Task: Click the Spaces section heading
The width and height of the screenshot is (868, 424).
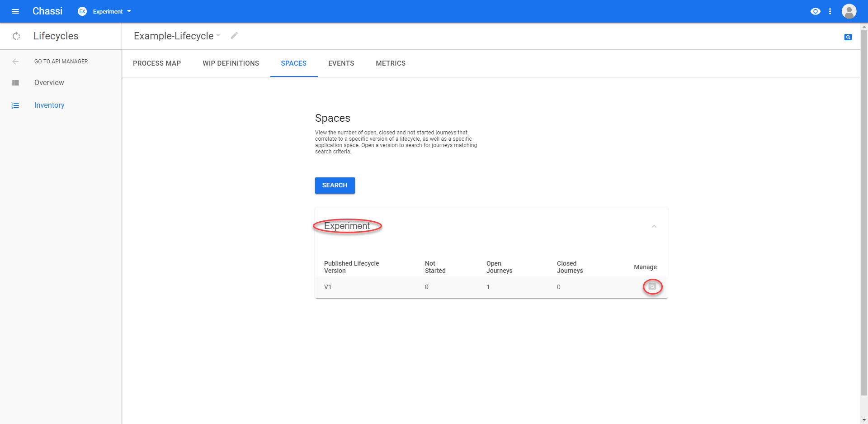Action: click(333, 118)
